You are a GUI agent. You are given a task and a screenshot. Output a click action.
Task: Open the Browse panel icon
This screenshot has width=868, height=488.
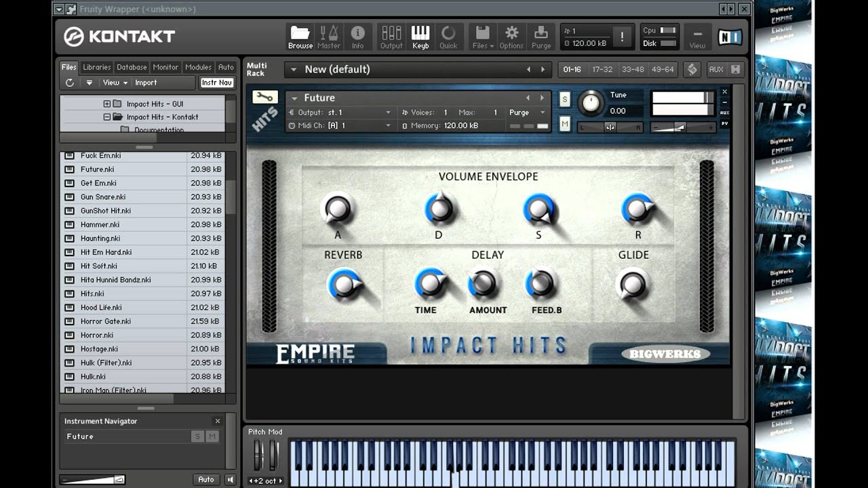click(300, 36)
